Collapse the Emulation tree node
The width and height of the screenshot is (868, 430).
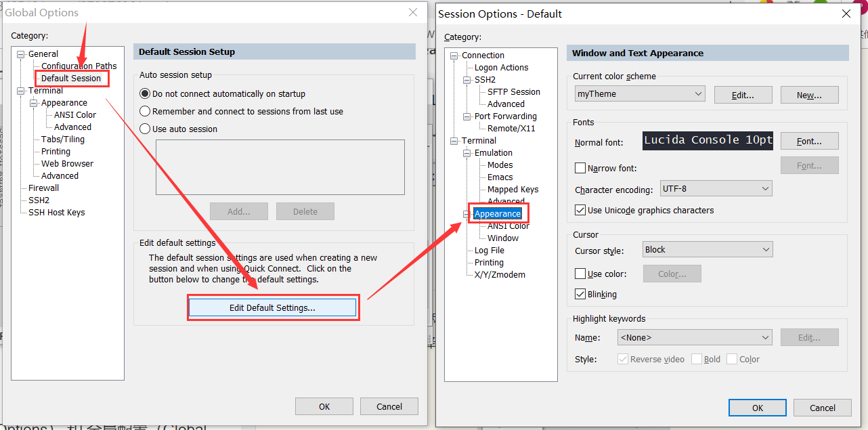466,153
